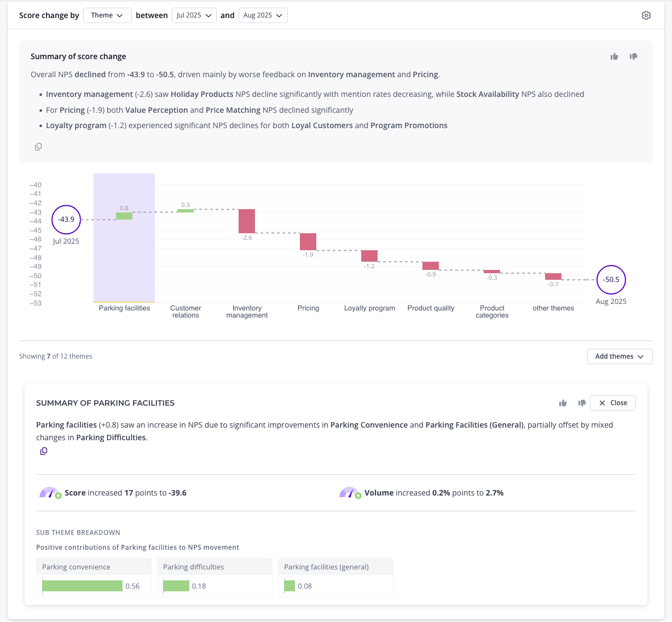The height and width of the screenshot is (622, 672).
Task: Click the Score gauge icon
Action: tap(50, 493)
